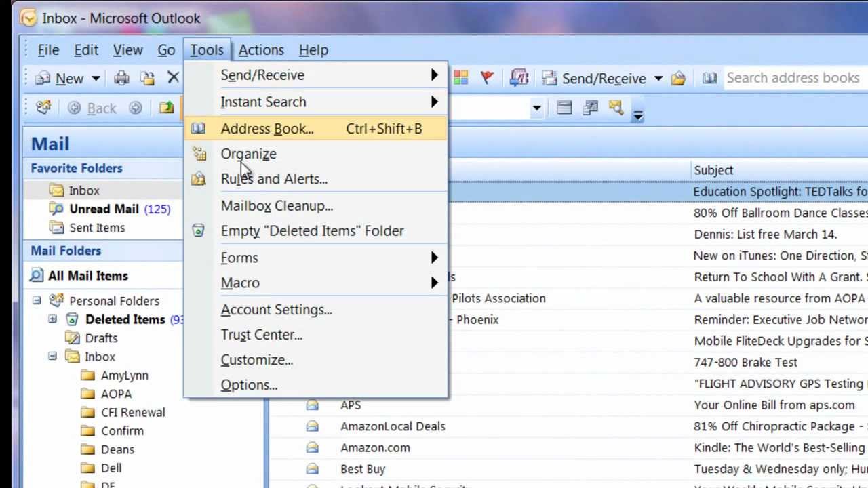Open the Actions menu
The height and width of the screenshot is (488, 868).
click(261, 50)
